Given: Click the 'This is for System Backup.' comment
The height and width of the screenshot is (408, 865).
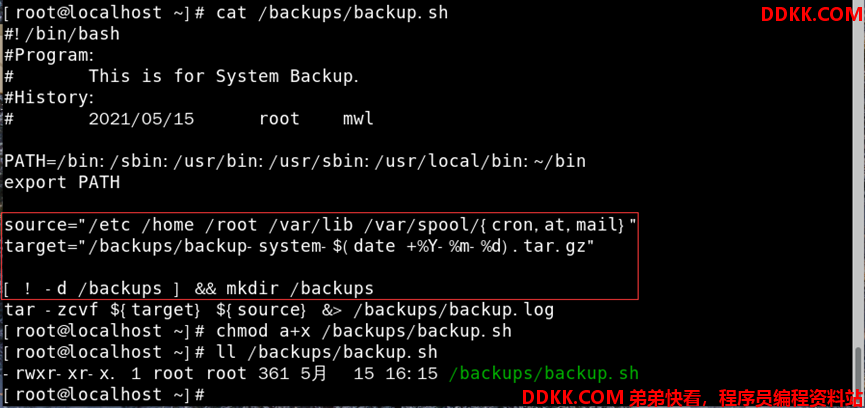Looking at the screenshot, I should coord(224,77).
